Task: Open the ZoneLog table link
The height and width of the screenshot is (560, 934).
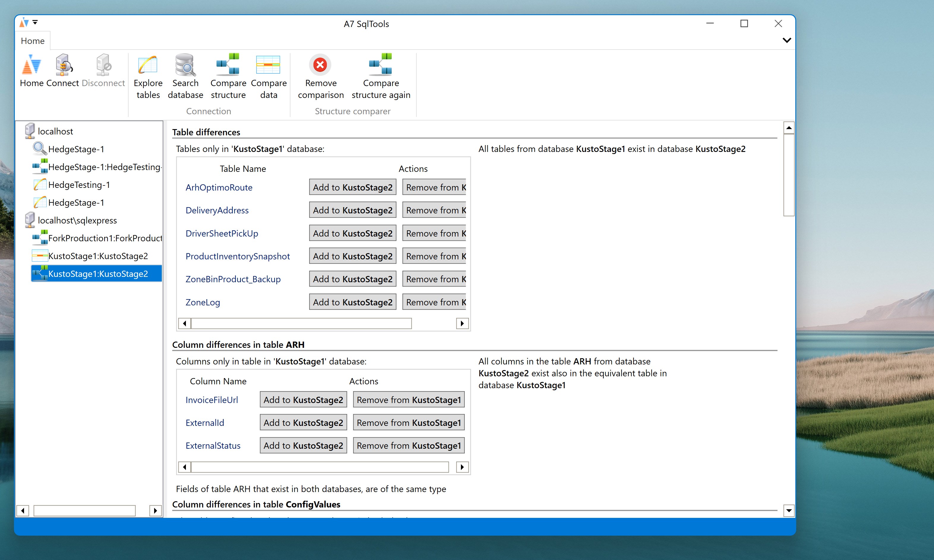Action: (203, 302)
